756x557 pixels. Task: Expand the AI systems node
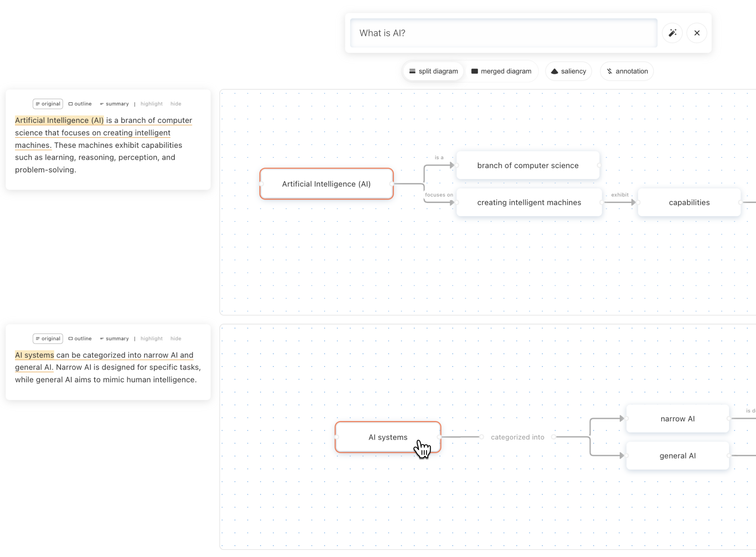pyautogui.click(x=387, y=437)
